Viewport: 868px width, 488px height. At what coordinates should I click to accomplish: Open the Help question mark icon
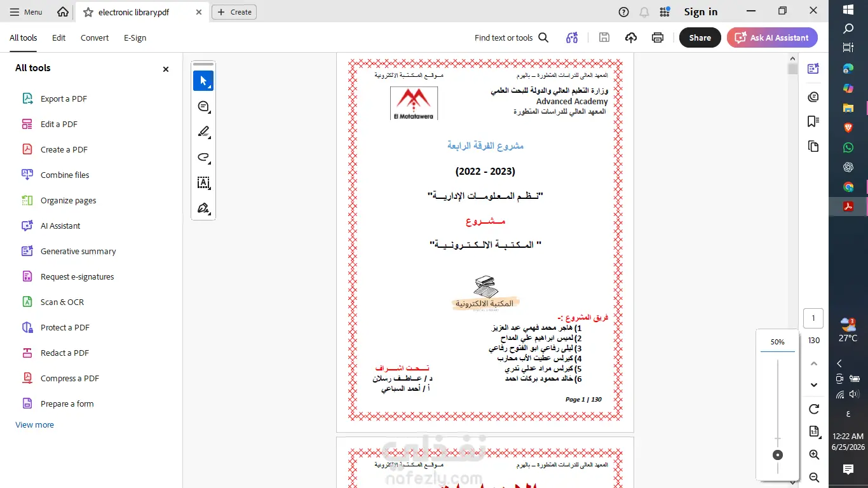pyautogui.click(x=624, y=12)
